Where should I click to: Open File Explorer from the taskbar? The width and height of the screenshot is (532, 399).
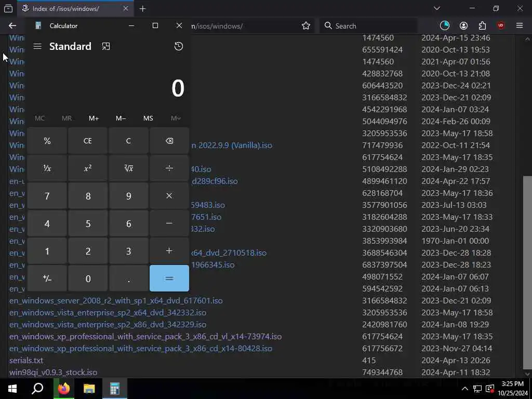point(89,389)
